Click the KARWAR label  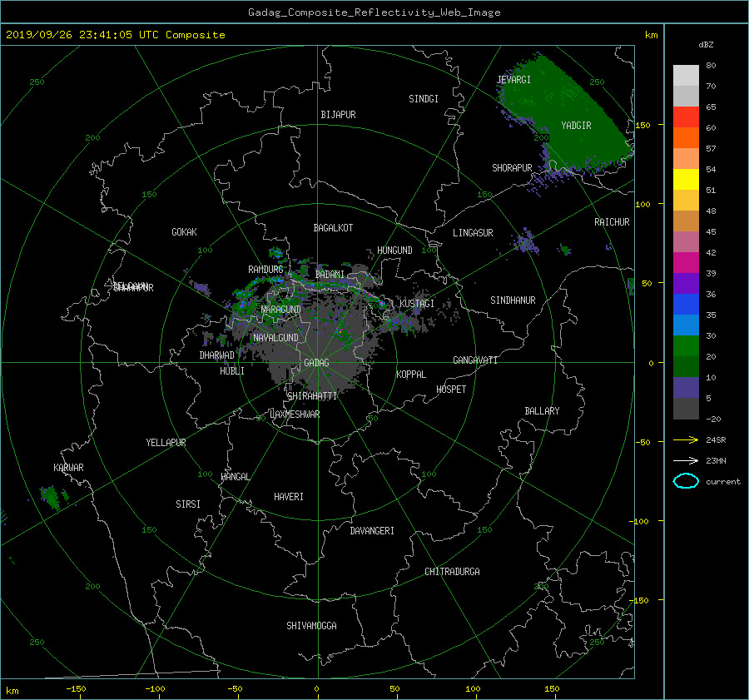(68, 468)
